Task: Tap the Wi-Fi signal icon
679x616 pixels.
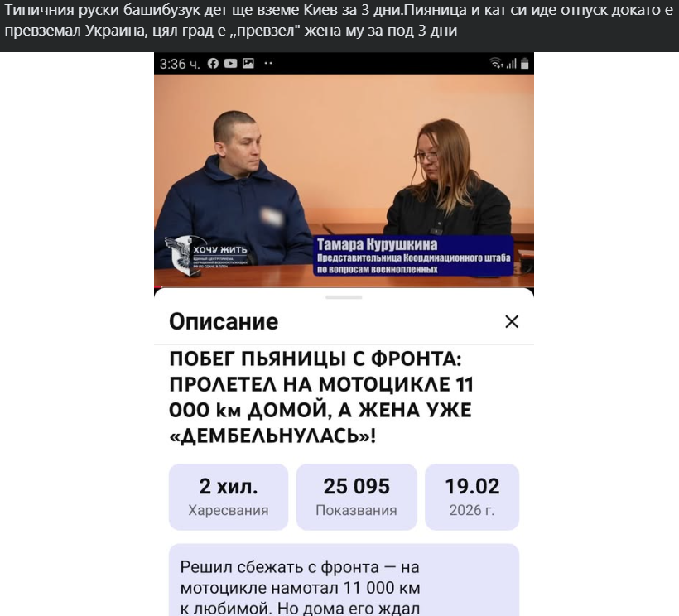Action: click(x=496, y=63)
